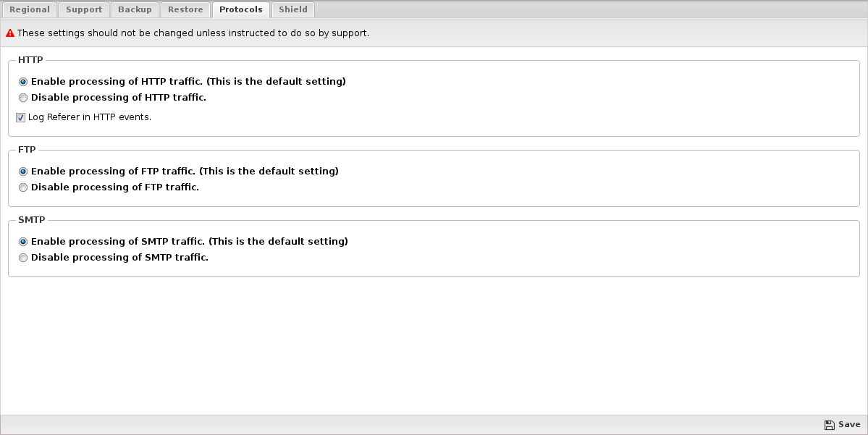The height and width of the screenshot is (435, 868).
Task: Click the support warning message text
Action: click(x=193, y=33)
